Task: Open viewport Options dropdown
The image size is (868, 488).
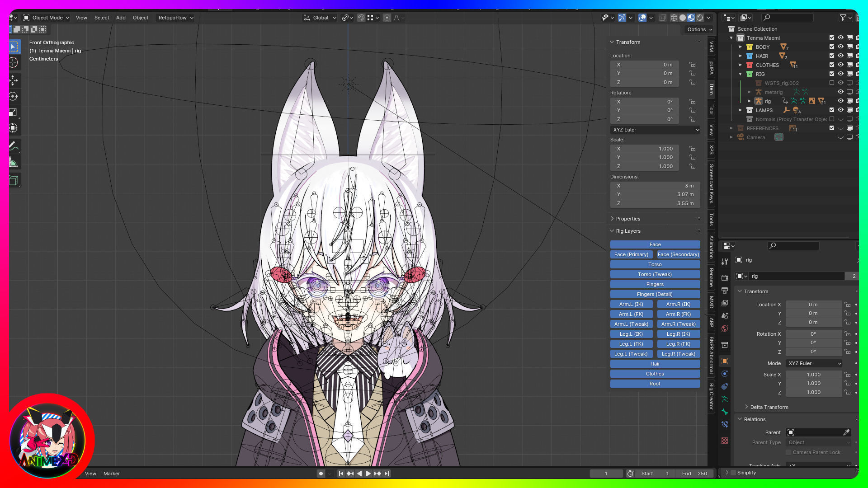Action: 699,29
